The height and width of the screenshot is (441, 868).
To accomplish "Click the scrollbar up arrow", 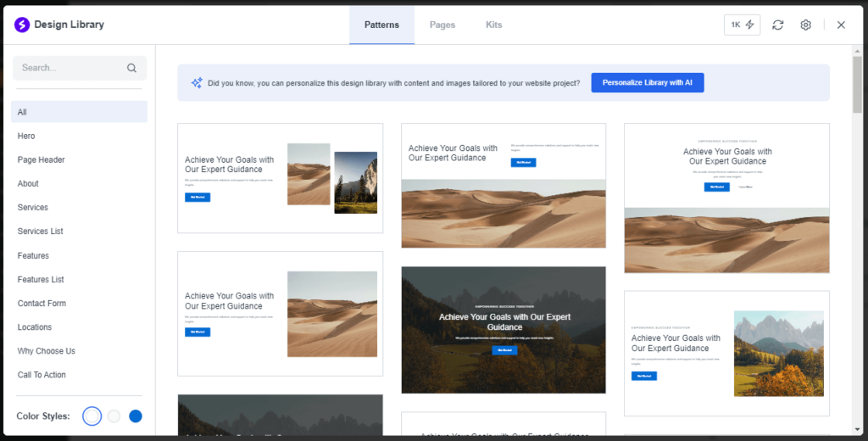I will click(x=858, y=51).
